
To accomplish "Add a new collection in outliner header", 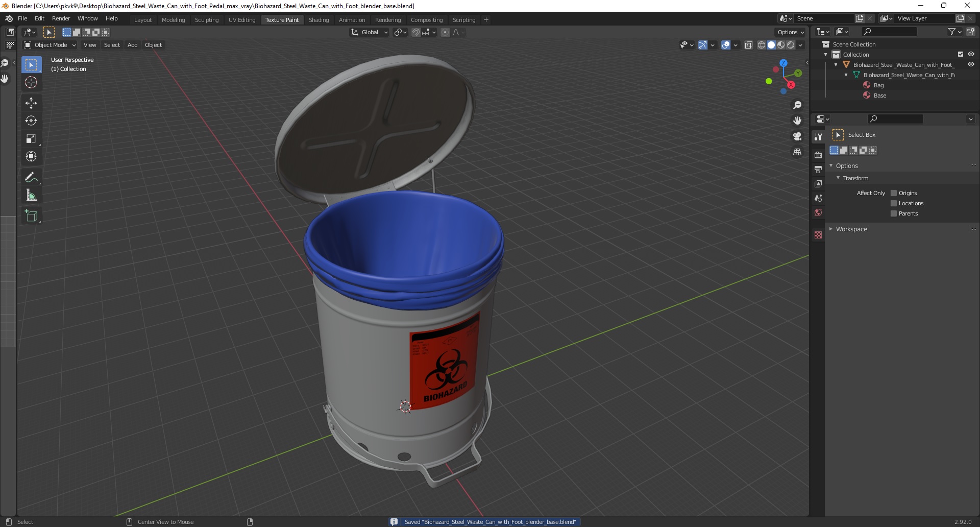I will (970, 32).
